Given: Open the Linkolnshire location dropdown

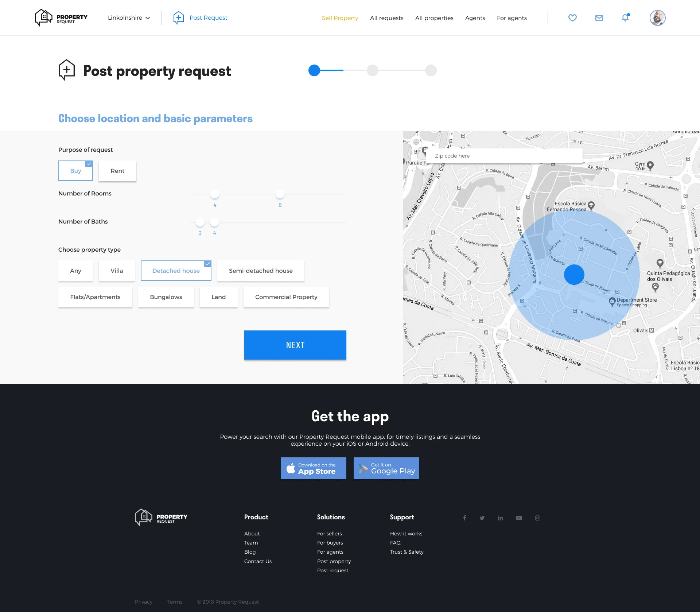Looking at the screenshot, I should (129, 18).
